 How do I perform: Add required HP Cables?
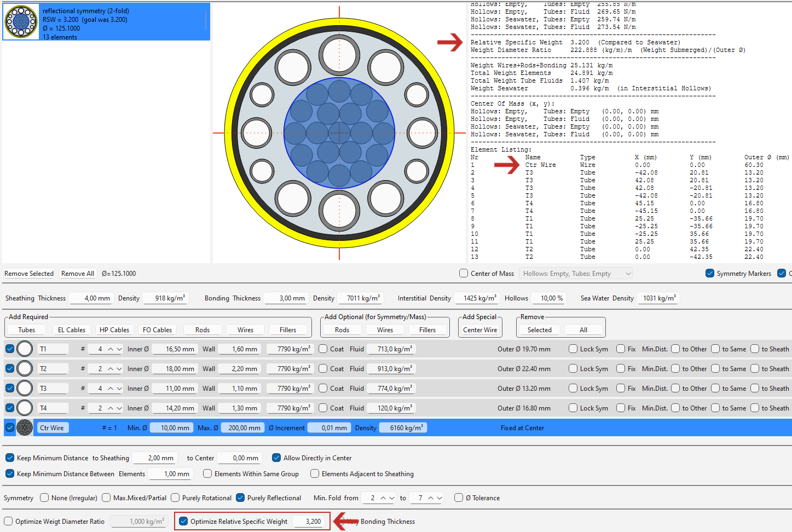click(x=114, y=329)
